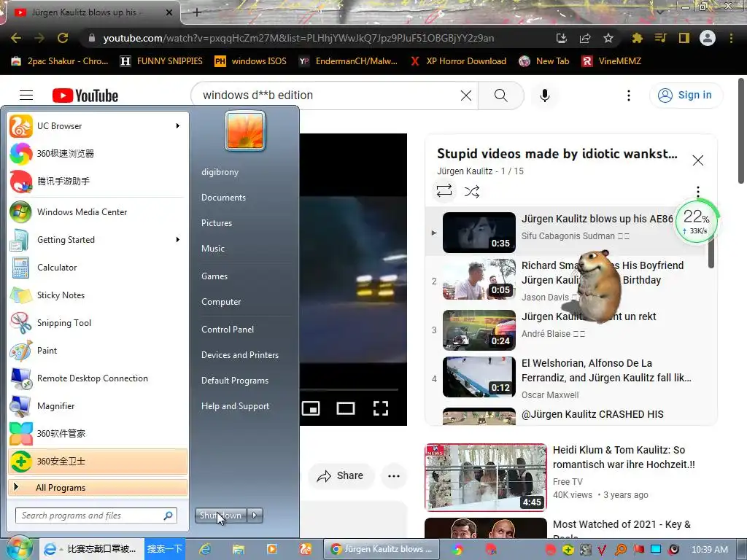The image size is (747, 560).
Task: Launch 360安全卫士 from Start menu
Action: 98,462
